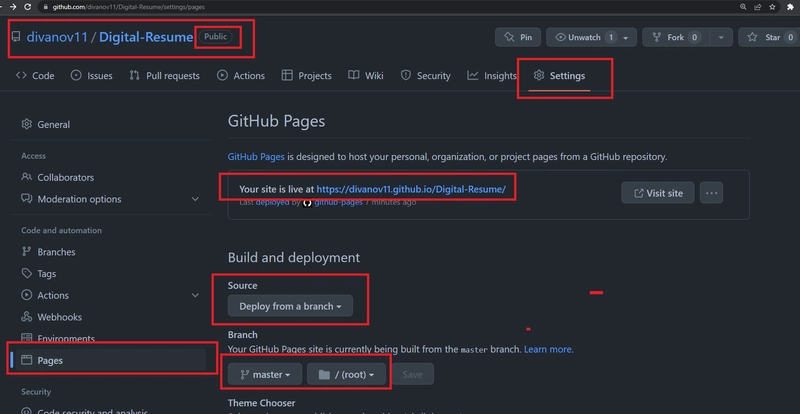The height and width of the screenshot is (414, 800).
Task: Click the webhook icon next to Webhooks
Action: 27,316
